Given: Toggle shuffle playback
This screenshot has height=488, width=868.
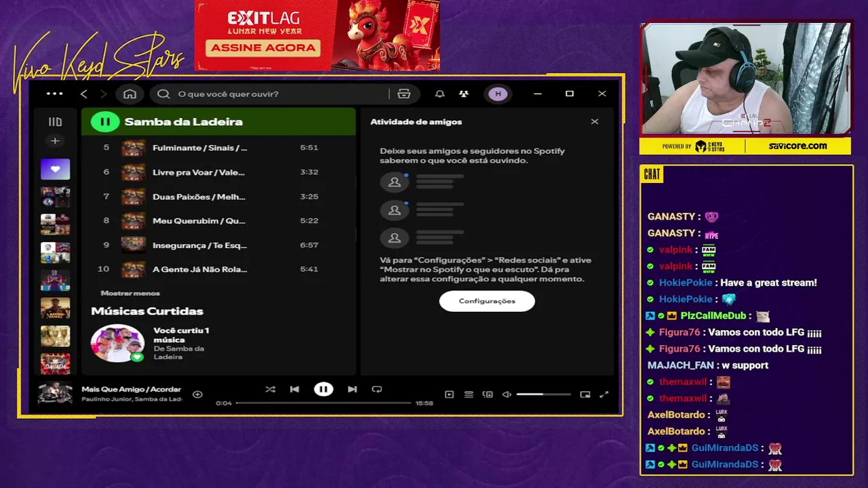Looking at the screenshot, I should pyautogui.click(x=270, y=389).
